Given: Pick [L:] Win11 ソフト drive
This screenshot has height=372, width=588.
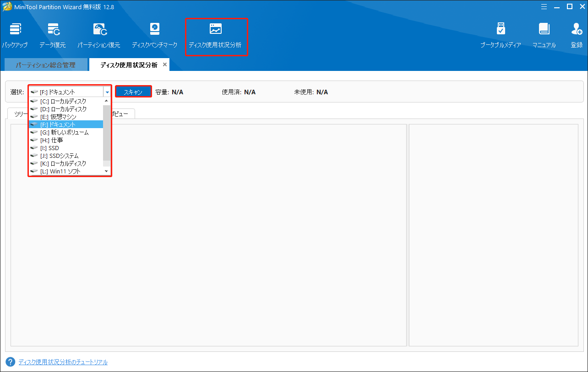Looking at the screenshot, I should [x=66, y=171].
